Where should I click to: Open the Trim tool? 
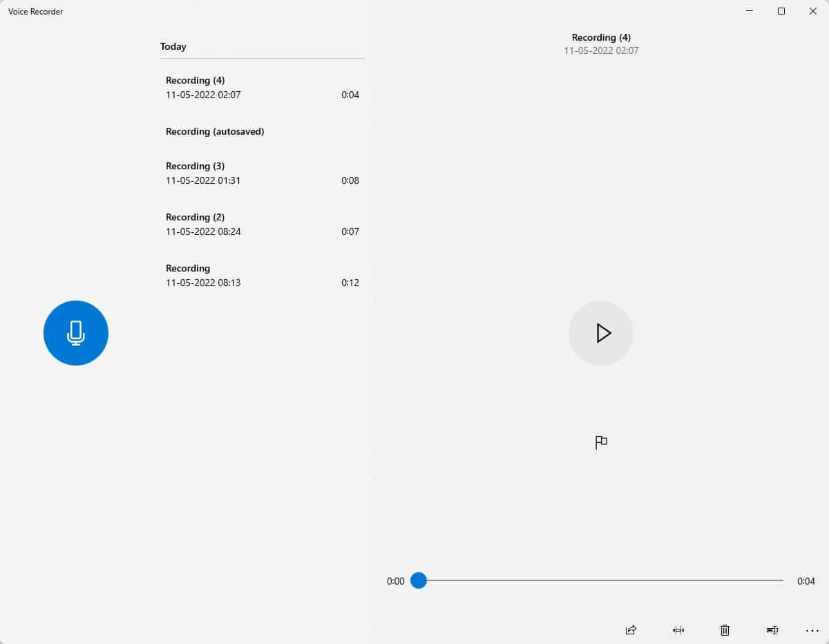(x=678, y=630)
